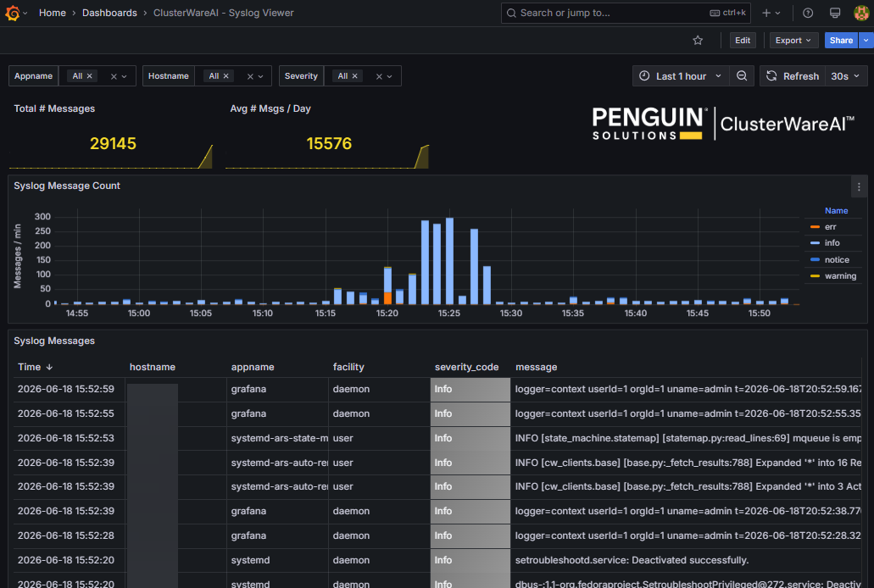The width and height of the screenshot is (874, 588).
Task: Open the user profile avatar
Action: 861,13
